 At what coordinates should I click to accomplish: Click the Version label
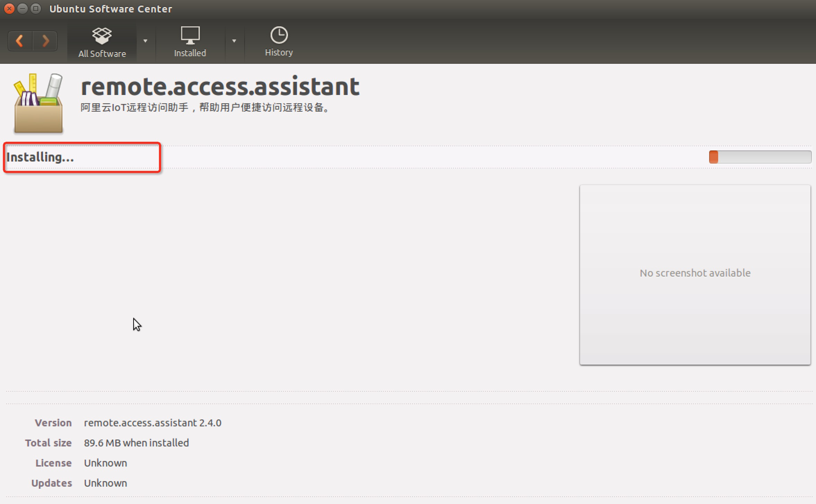[x=53, y=423]
